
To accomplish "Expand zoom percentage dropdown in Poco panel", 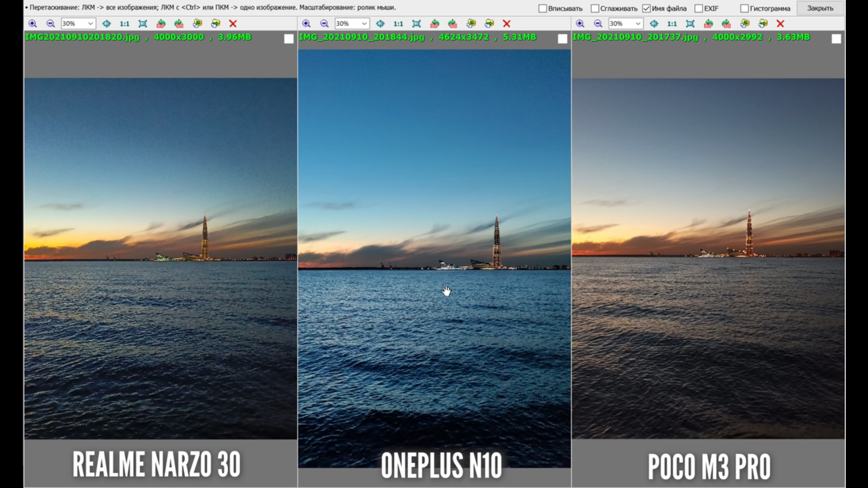I will click(638, 23).
